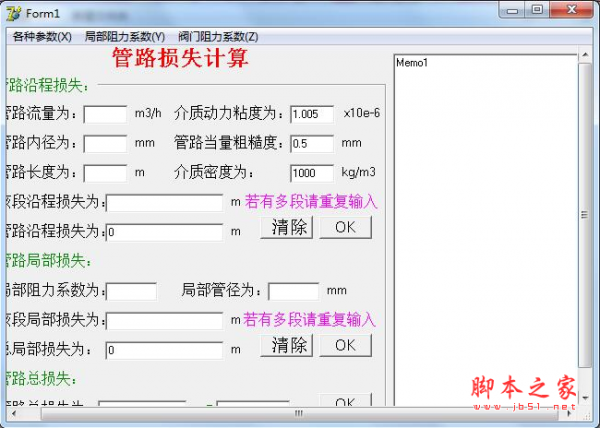The height and width of the screenshot is (428, 600).
Task: Open the 局部阻力系数(Y) menu
Action: [125, 37]
